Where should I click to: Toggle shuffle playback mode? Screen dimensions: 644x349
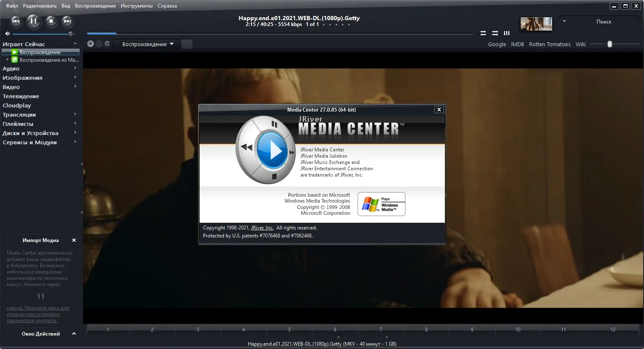click(x=495, y=33)
